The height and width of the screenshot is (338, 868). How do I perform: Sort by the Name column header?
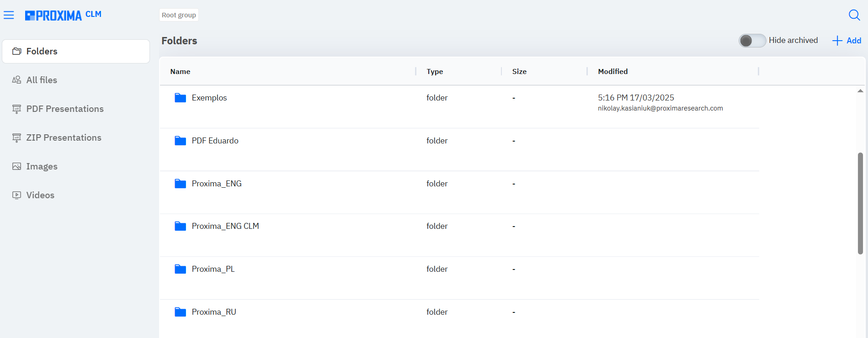click(x=180, y=71)
